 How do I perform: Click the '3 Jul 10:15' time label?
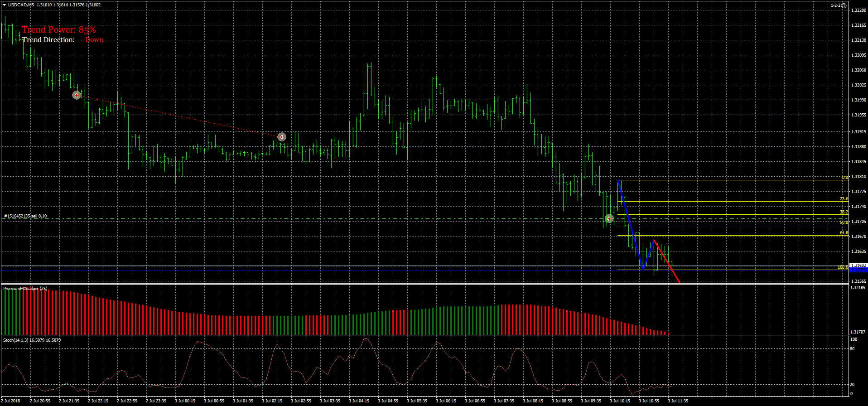620,401
